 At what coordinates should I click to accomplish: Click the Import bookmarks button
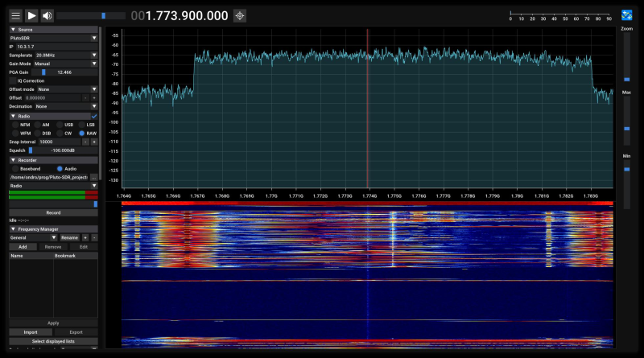[31, 332]
